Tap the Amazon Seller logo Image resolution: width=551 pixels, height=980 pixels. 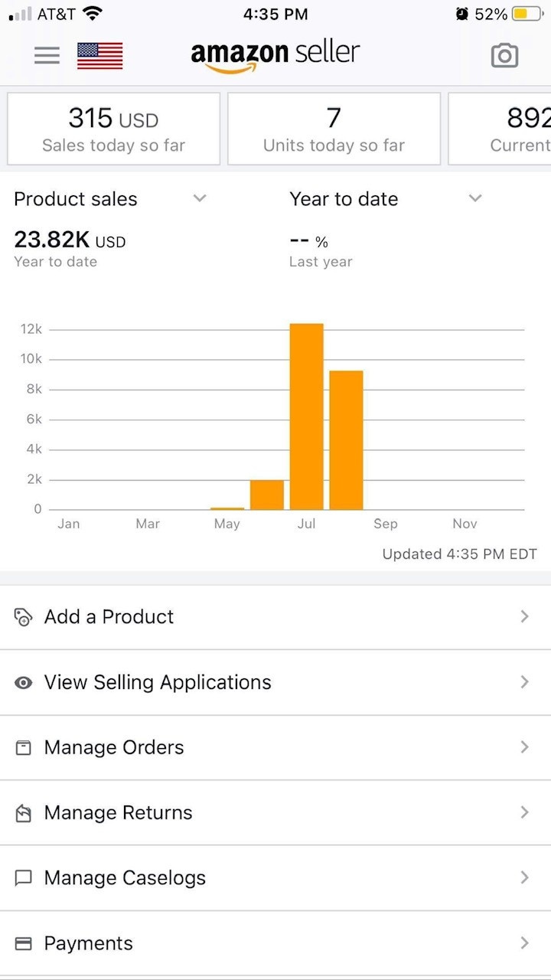pos(275,55)
